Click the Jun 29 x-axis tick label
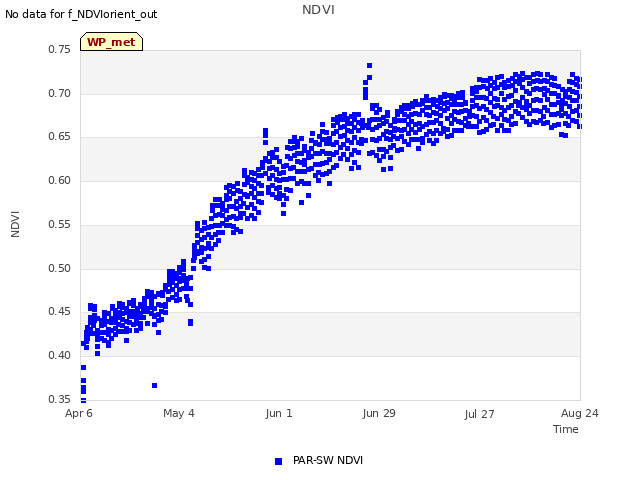640x480 pixels. click(x=379, y=413)
